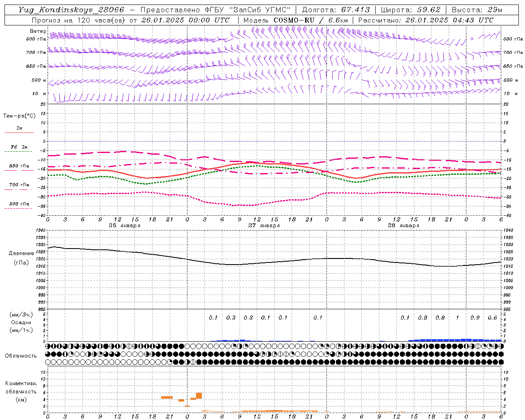Select the Широта: 59.62 latitude value
The height and width of the screenshot is (420, 525).
tap(411, 10)
